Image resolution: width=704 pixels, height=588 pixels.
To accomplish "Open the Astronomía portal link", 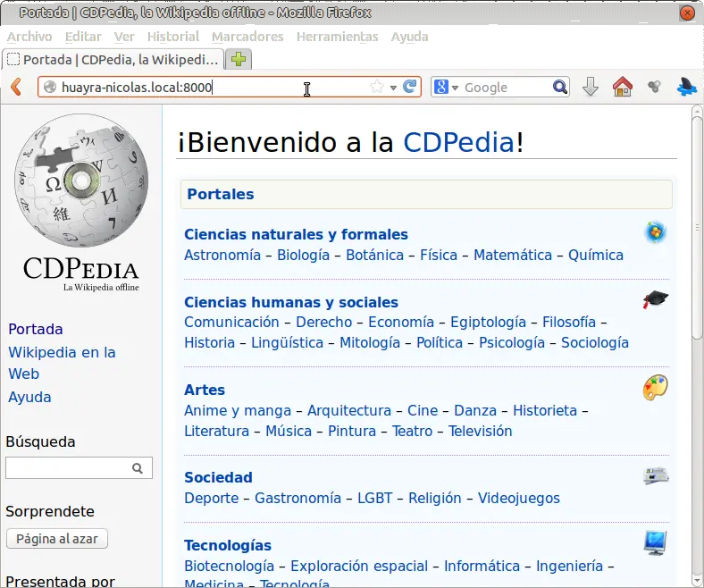I will (x=222, y=256).
